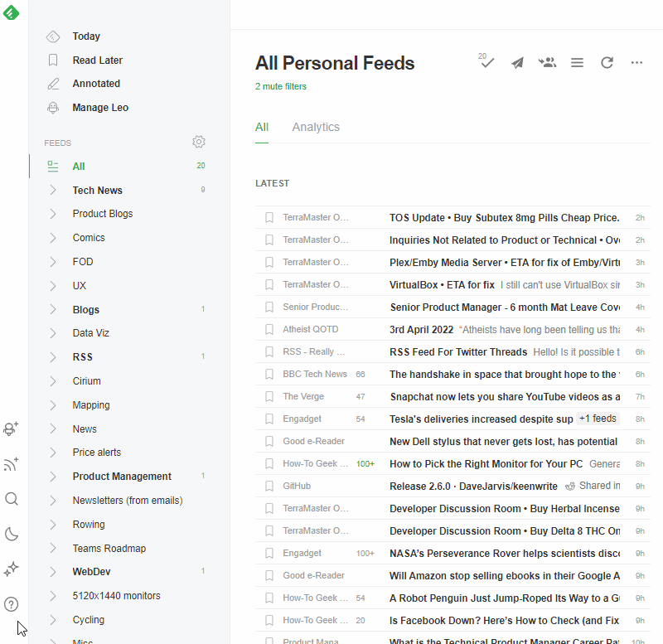Image resolution: width=663 pixels, height=644 pixels.
Task: Open the Feedly logo home icon
Action: (12, 13)
